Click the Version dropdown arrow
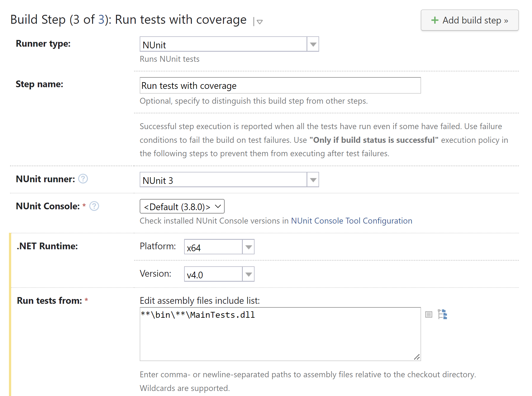The width and height of the screenshot is (532, 396). coord(248,274)
